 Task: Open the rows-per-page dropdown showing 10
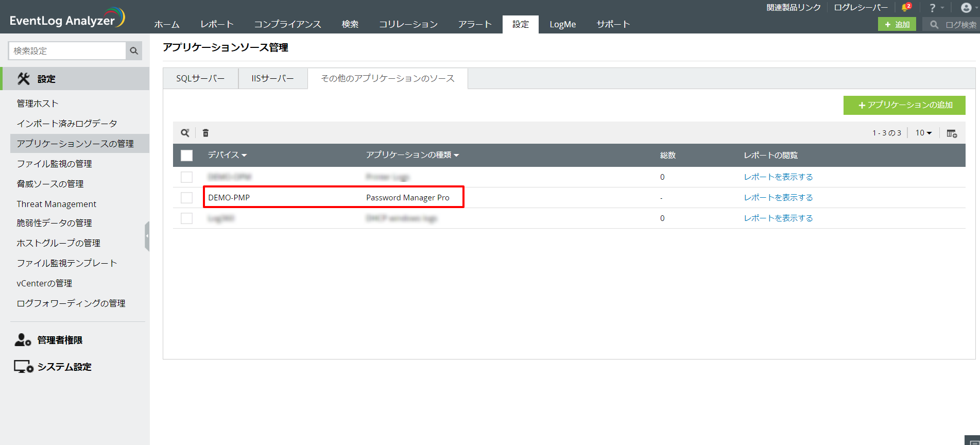point(923,133)
